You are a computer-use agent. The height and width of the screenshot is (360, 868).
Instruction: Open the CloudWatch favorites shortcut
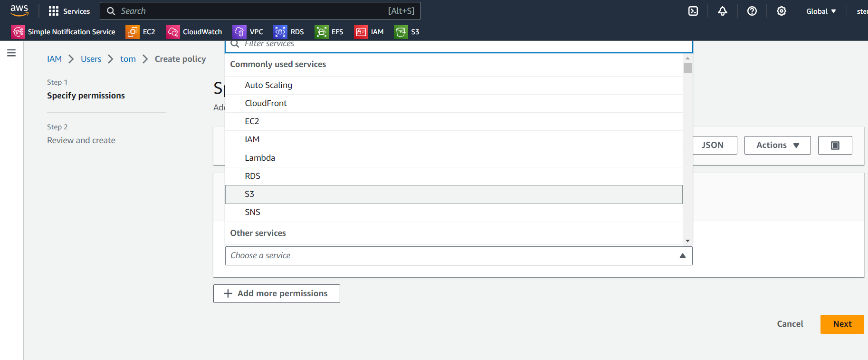[x=194, y=32]
